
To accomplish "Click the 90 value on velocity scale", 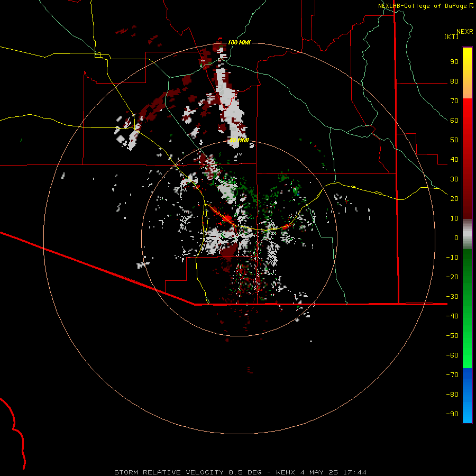I will (454, 62).
